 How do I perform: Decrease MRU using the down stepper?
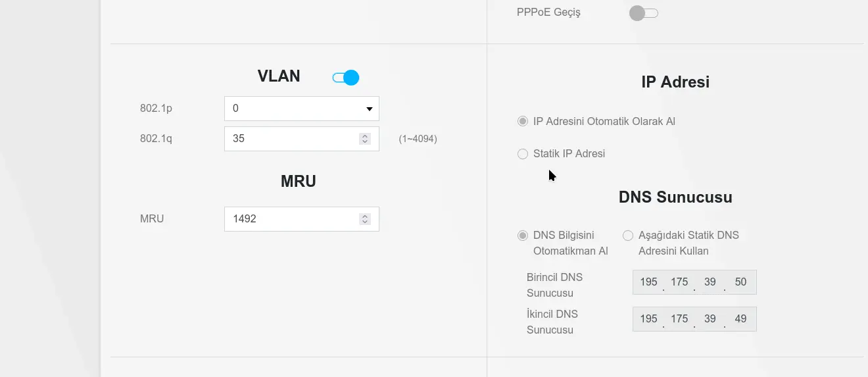[365, 222]
